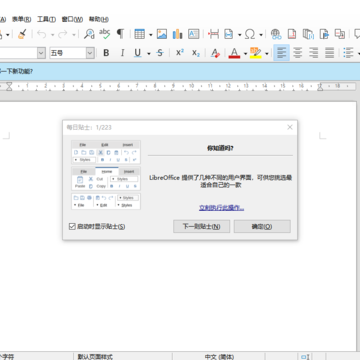Center the paragraph horizontally
This screenshot has width=360, height=360.
[297, 53]
